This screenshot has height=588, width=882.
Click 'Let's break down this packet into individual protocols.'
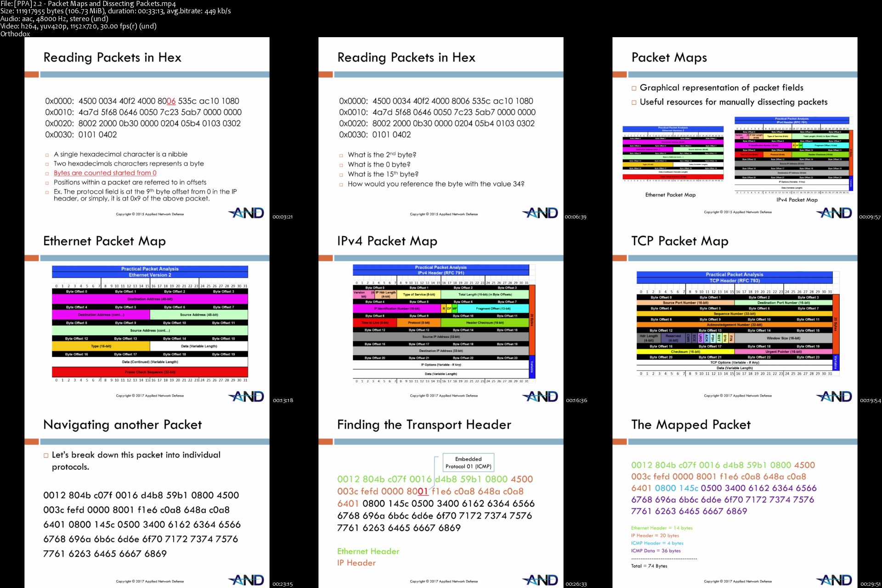pyautogui.click(x=136, y=461)
